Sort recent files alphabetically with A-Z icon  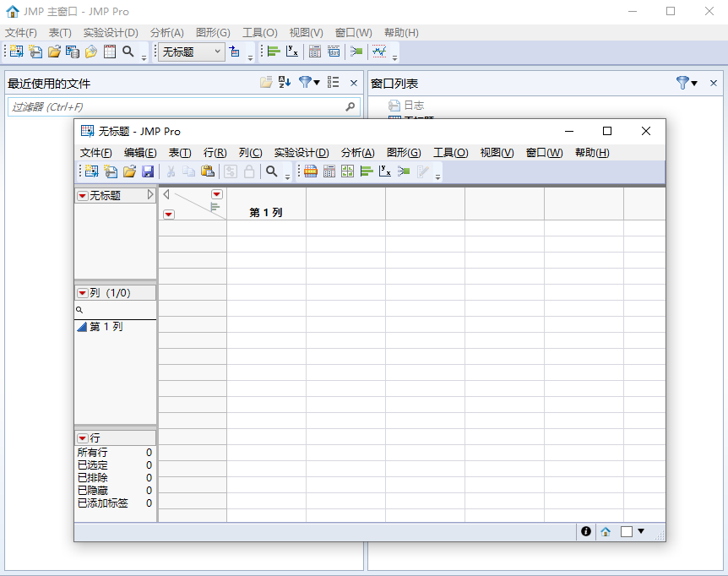285,83
